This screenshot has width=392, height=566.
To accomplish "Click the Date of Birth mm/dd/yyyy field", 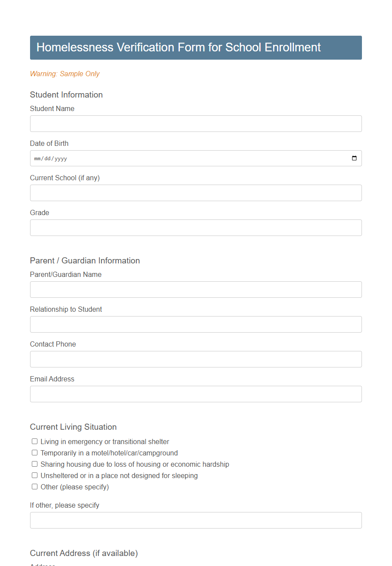I will click(174, 158).
